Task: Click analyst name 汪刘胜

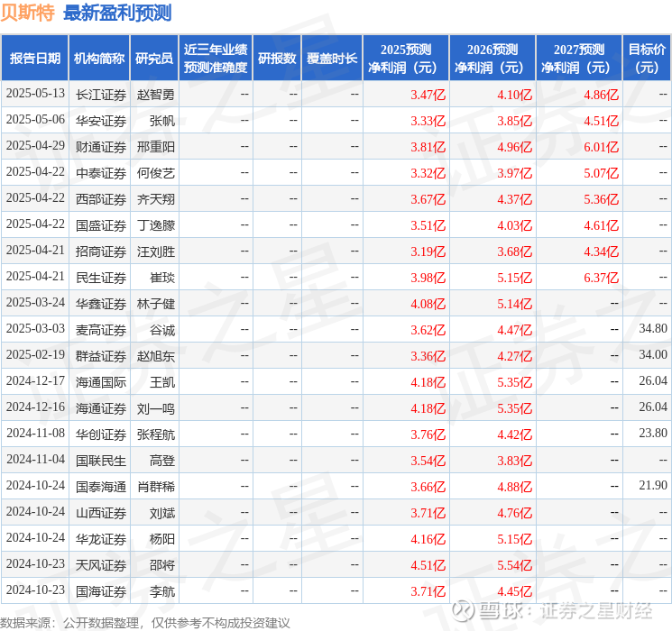Action: tap(156, 251)
